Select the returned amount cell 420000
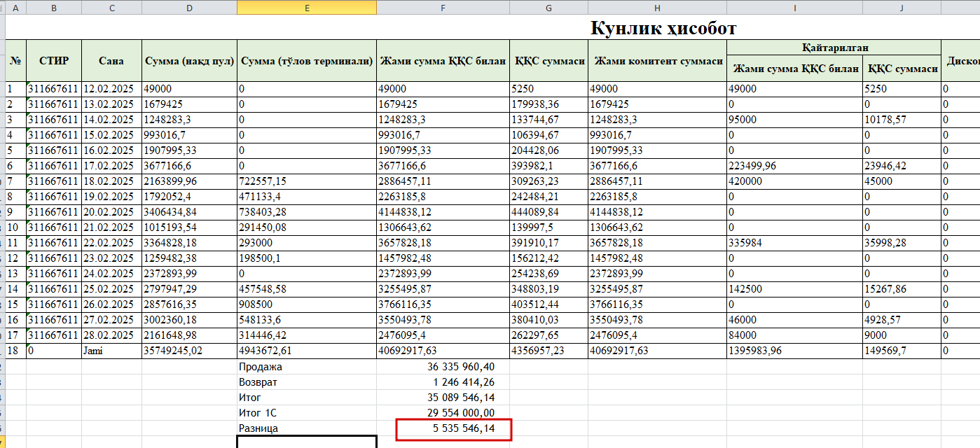 click(x=794, y=181)
